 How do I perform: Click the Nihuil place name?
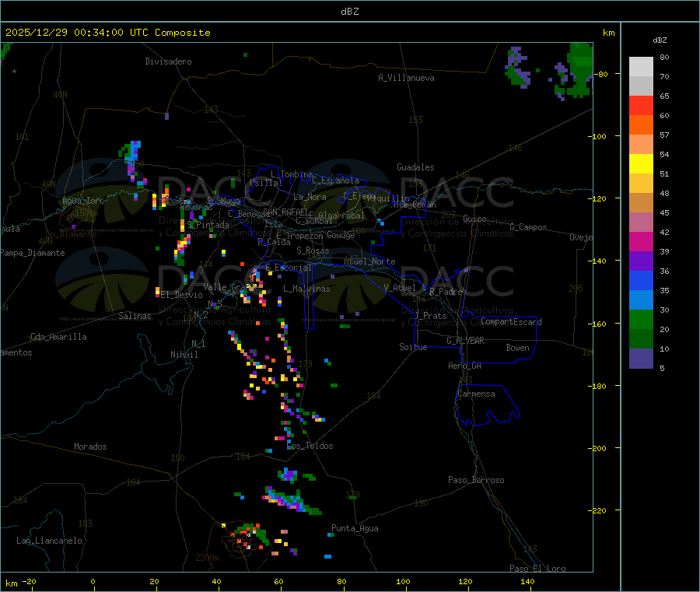184,355
